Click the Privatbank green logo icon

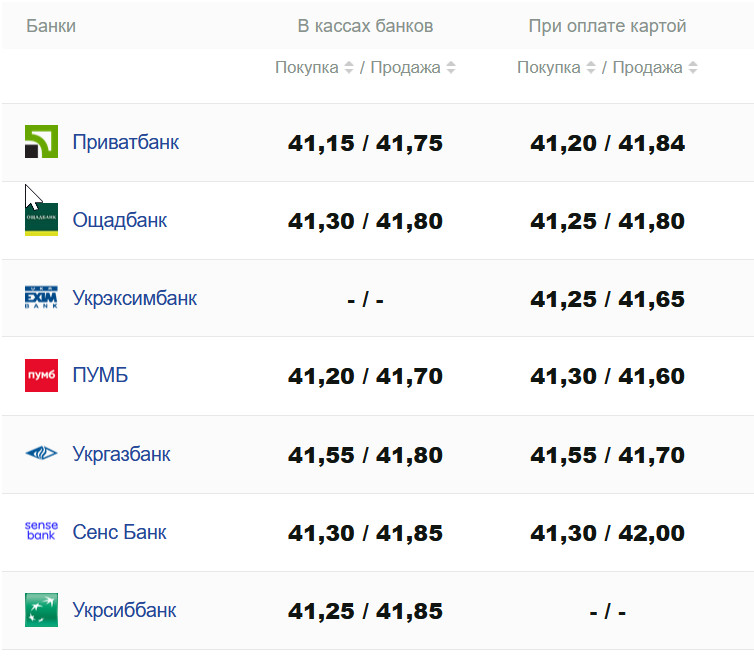click(x=41, y=142)
